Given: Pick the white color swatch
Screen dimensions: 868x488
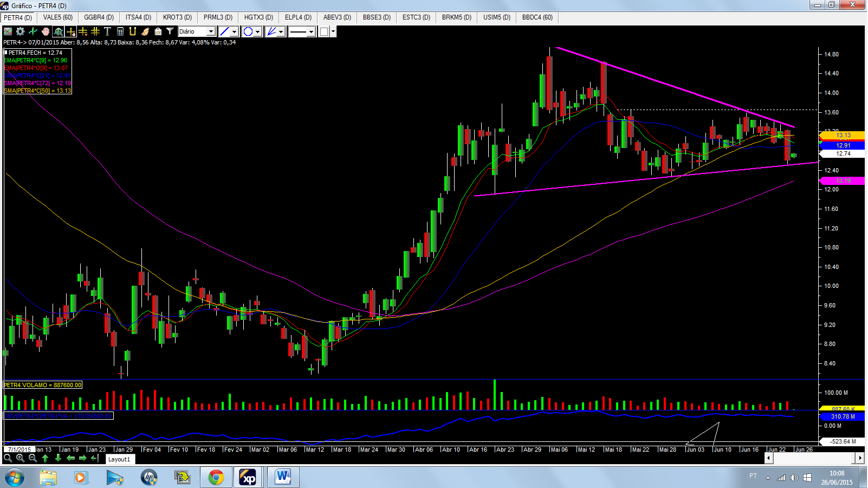Looking at the screenshot, I should [324, 31].
